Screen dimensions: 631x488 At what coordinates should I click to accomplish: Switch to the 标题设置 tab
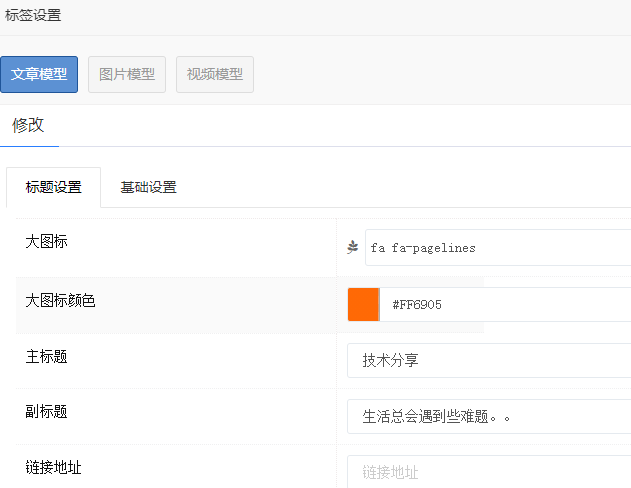pos(53,187)
